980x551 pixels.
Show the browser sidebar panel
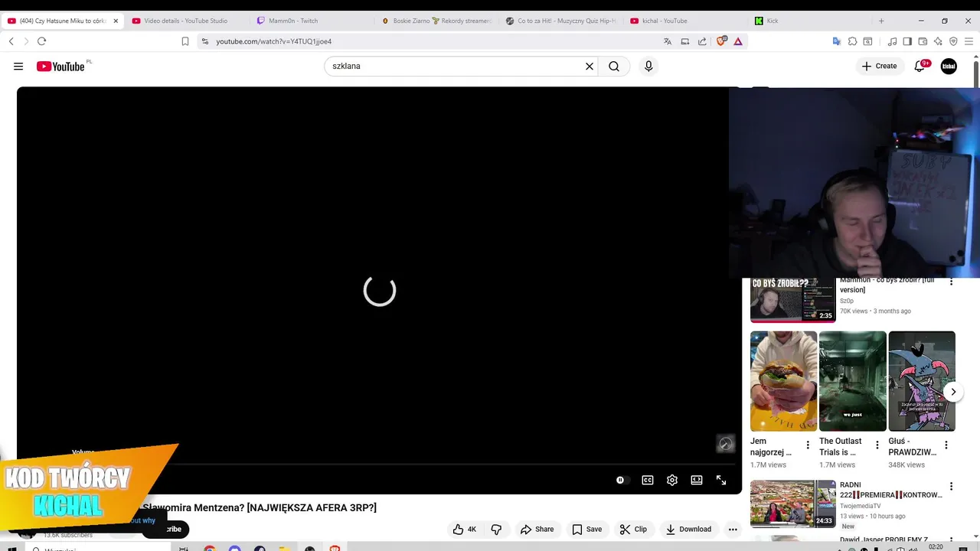click(x=907, y=41)
